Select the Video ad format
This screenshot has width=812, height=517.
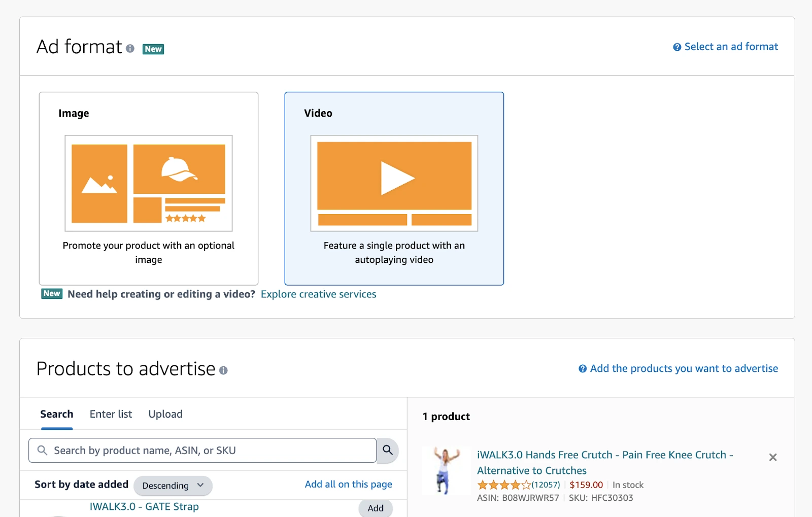coord(394,188)
